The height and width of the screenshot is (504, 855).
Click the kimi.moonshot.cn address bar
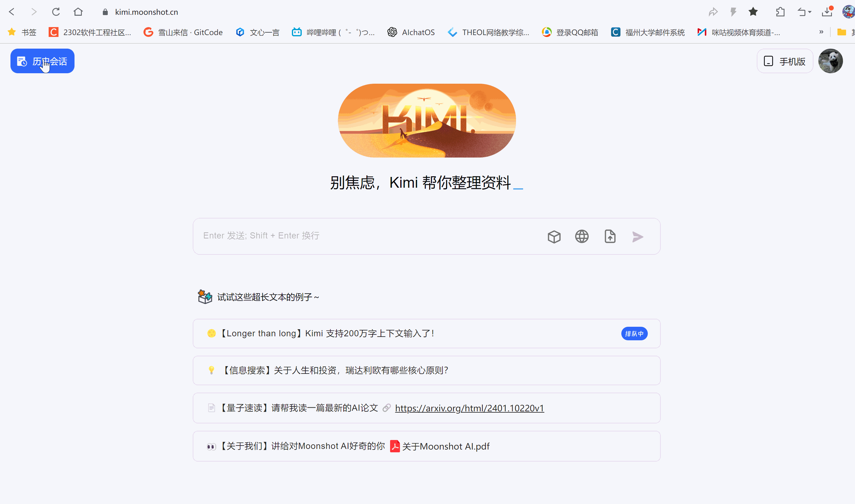coord(147,12)
